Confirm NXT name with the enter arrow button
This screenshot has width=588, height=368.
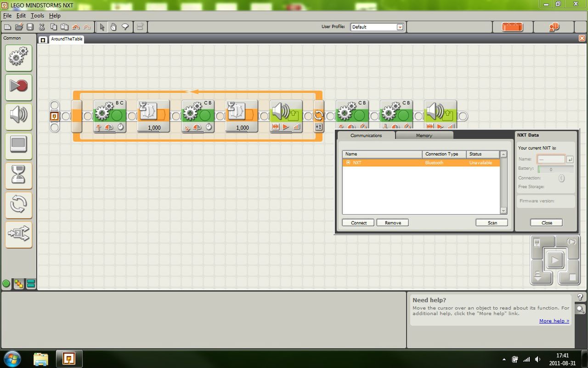[x=570, y=160]
